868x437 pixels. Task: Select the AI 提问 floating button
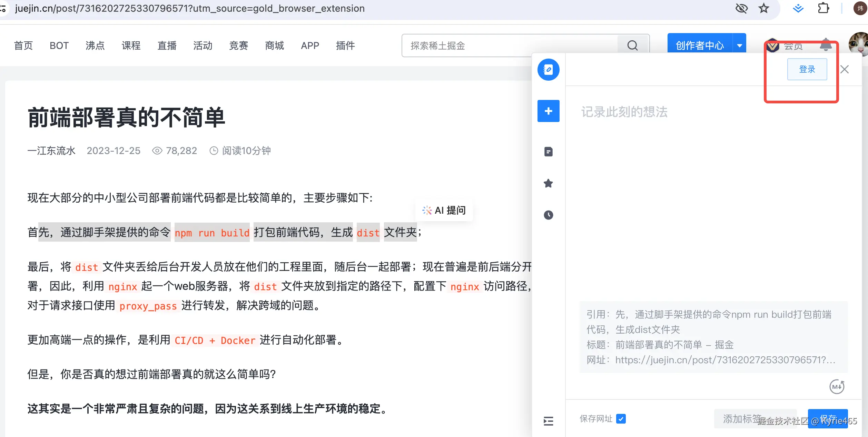(x=444, y=210)
